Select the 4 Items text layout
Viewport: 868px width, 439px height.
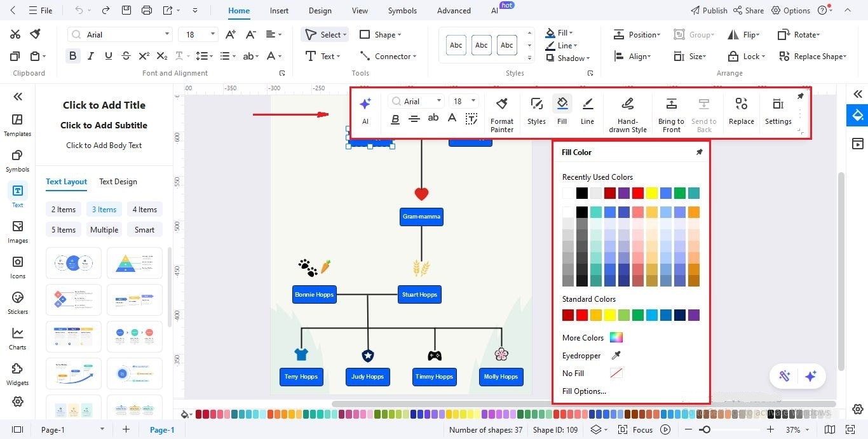pyautogui.click(x=144, y=209)
